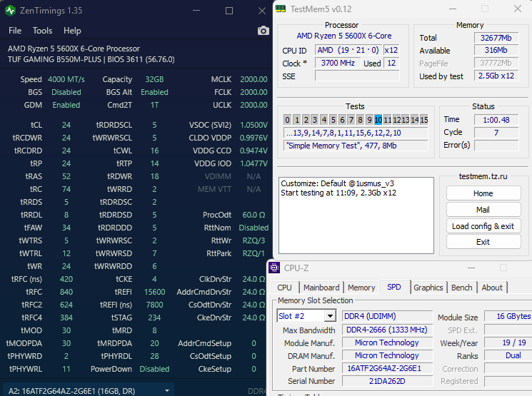
Task: Open the Tools menu in ZenTimings
Action: click(42, 31)
